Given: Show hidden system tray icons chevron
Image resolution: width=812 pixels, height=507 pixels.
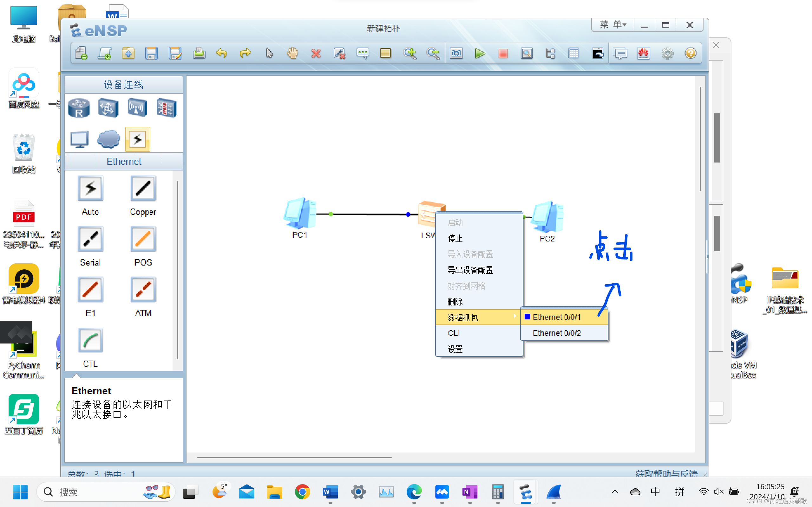Looking at the screenshot, I should 615,492.
